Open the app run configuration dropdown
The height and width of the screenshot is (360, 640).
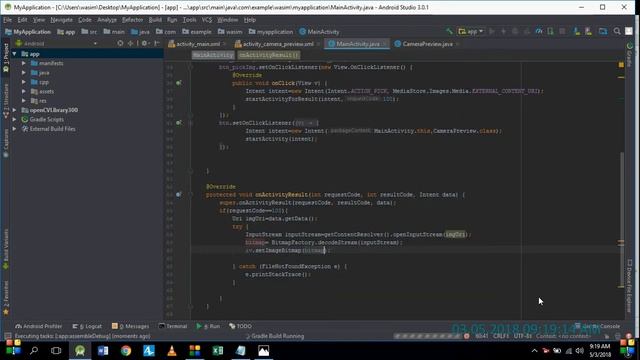[471, 31]
